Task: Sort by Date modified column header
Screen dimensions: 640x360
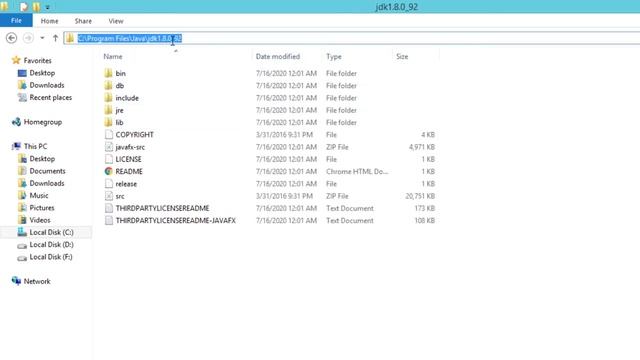Action: (x=278, y=57)
